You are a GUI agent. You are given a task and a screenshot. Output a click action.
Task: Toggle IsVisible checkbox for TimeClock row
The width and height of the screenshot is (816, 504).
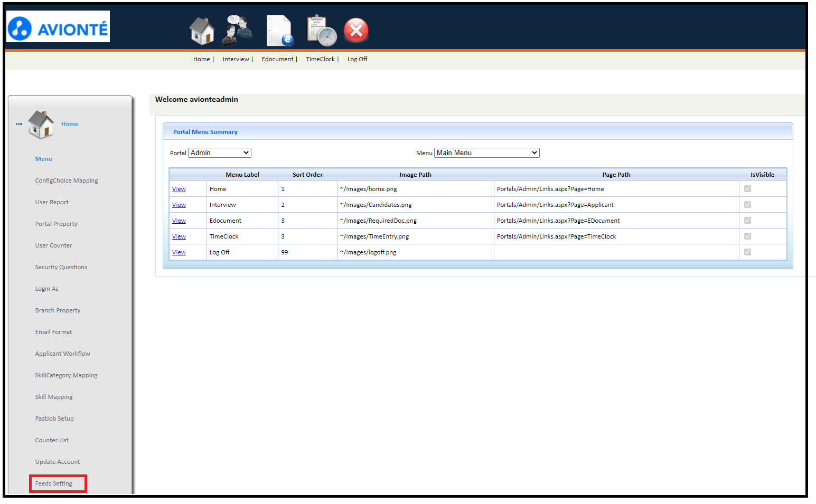coord(747,236)
